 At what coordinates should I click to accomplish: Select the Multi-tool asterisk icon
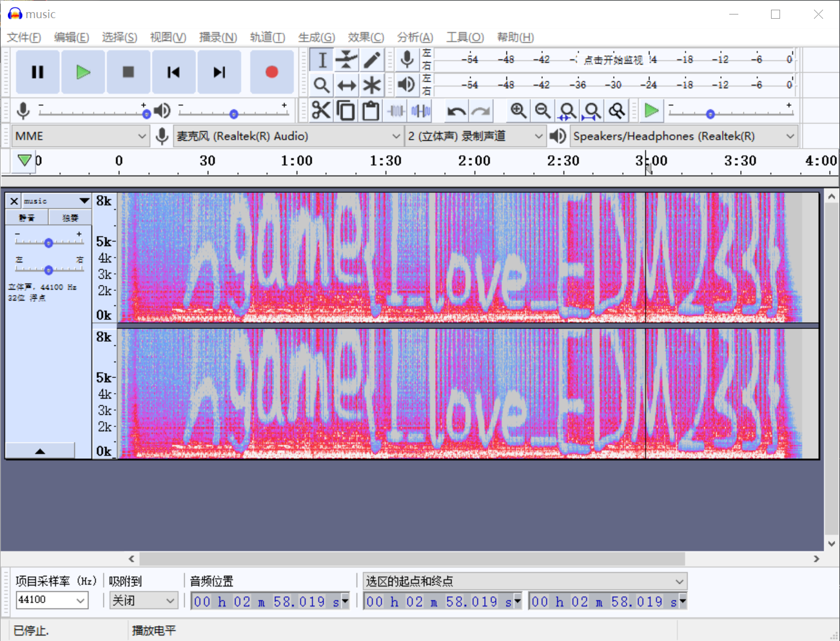(x=372, y=85)
